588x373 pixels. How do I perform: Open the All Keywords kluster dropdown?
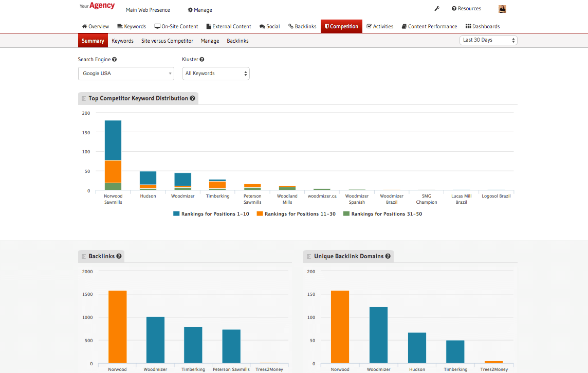[216, 74]
